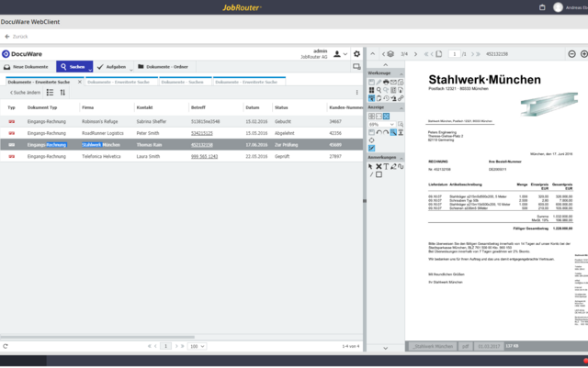Image resolution: width=588 pixels, height=368 pixels.
Task: Open the clipboard icon in JobRouter header
Action: coord(542,7)
